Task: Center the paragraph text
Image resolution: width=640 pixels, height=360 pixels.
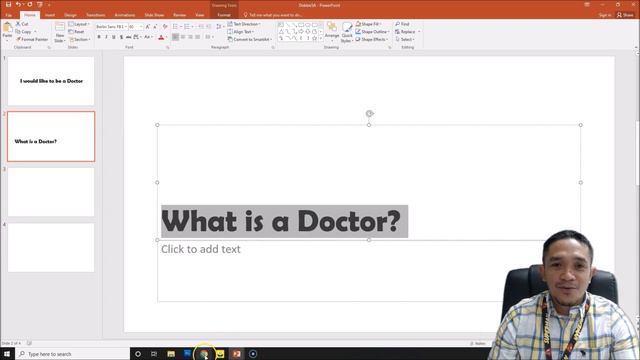Action: coord(183,37)
